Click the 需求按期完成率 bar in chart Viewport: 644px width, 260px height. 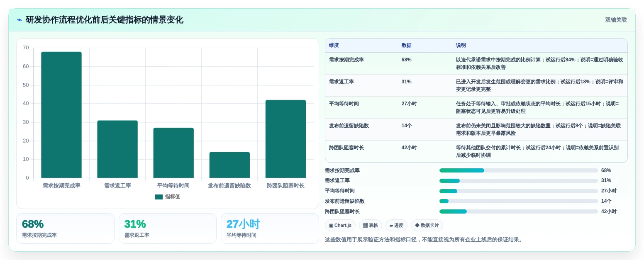point(61,115)
